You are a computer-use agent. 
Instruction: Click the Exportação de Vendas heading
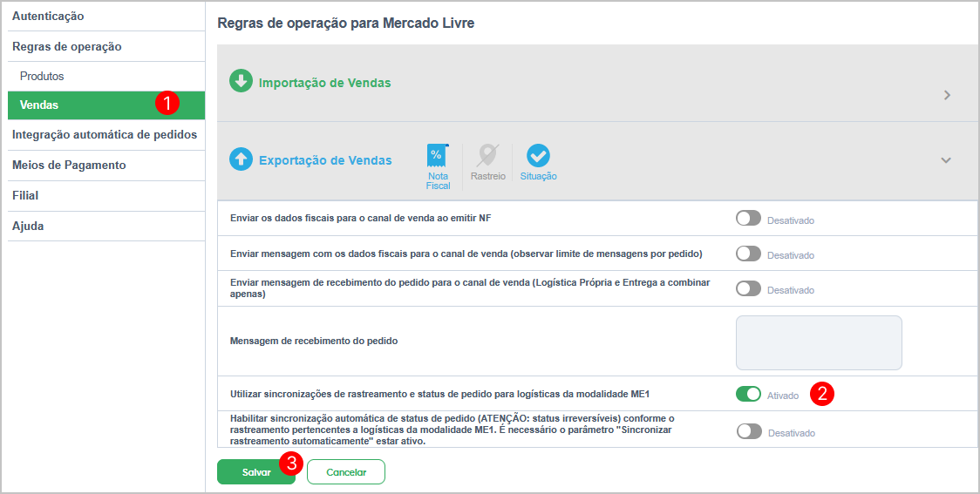(325, 160)
